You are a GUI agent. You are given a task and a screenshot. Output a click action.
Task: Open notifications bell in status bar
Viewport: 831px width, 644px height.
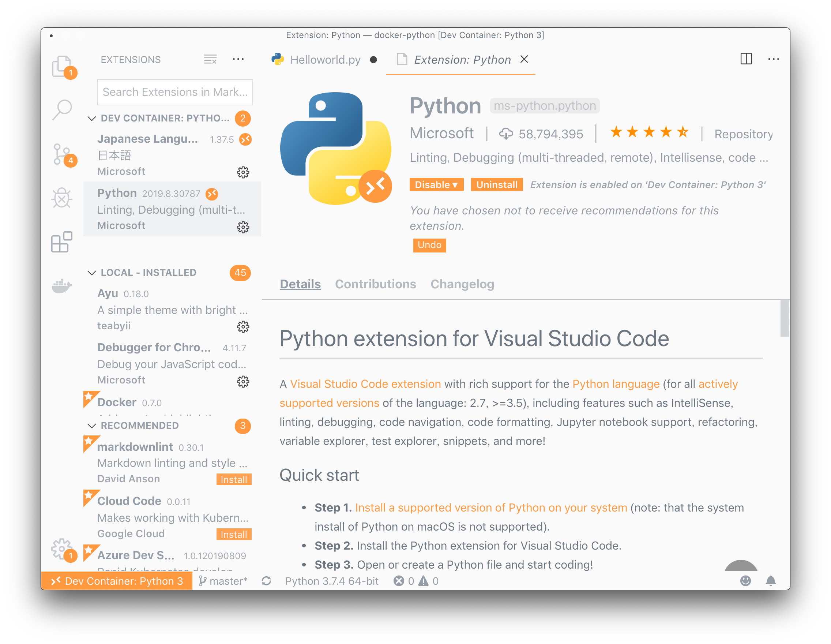coord(771,581)
